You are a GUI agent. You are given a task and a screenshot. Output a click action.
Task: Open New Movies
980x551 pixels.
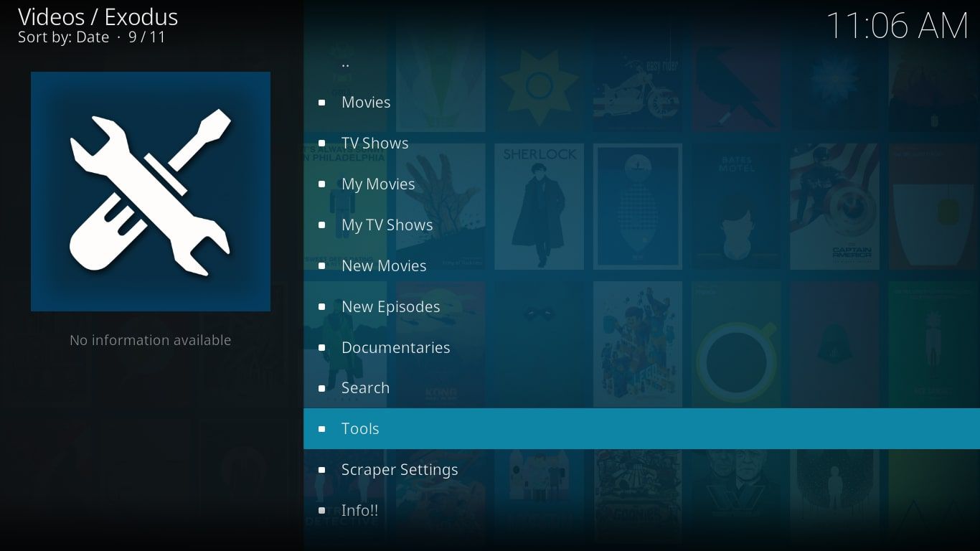tap(641, 266)
